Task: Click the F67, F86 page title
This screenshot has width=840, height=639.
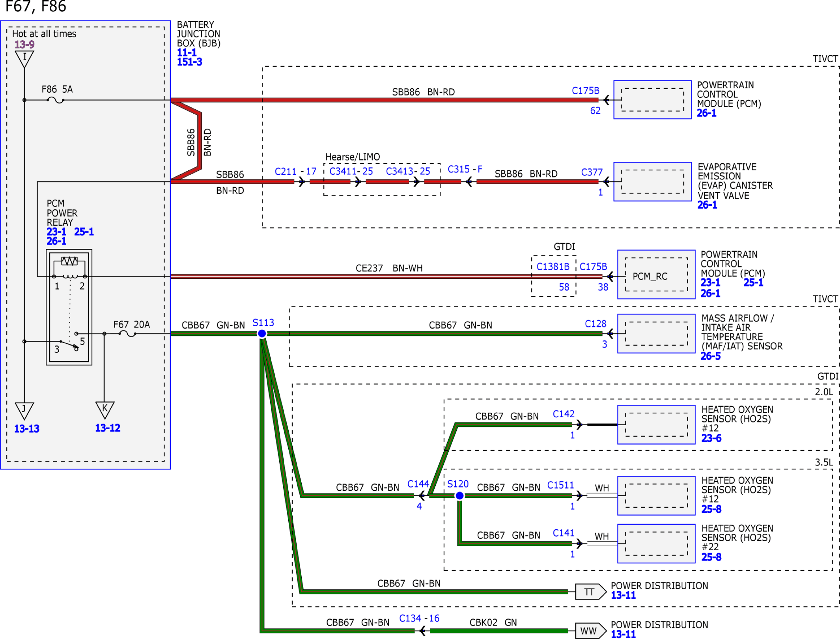Action: [36, 6]
